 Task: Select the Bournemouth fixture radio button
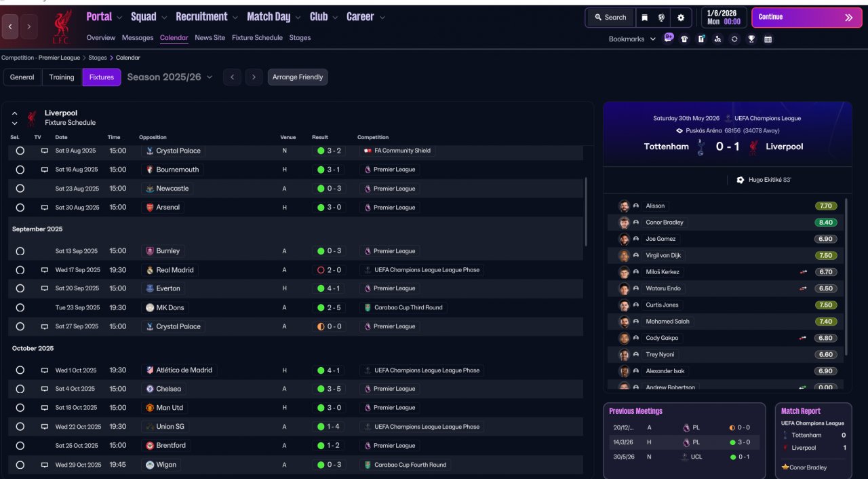point(20,170)
